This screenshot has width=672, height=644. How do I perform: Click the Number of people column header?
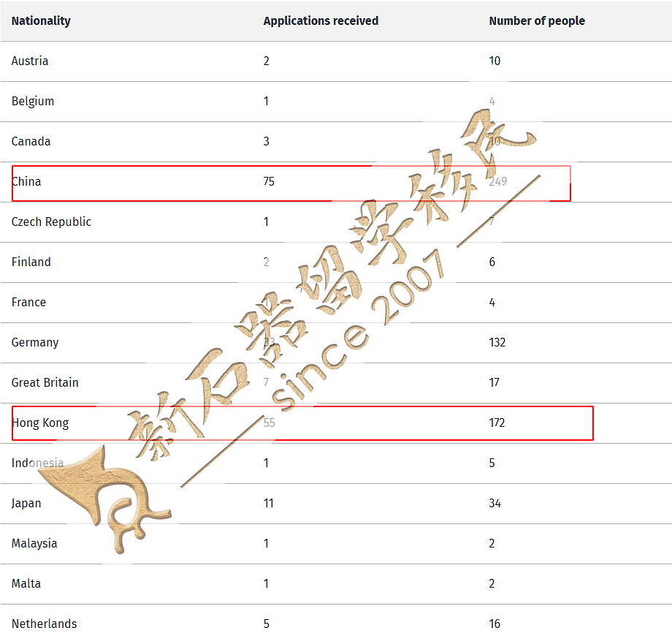point(537,21)
